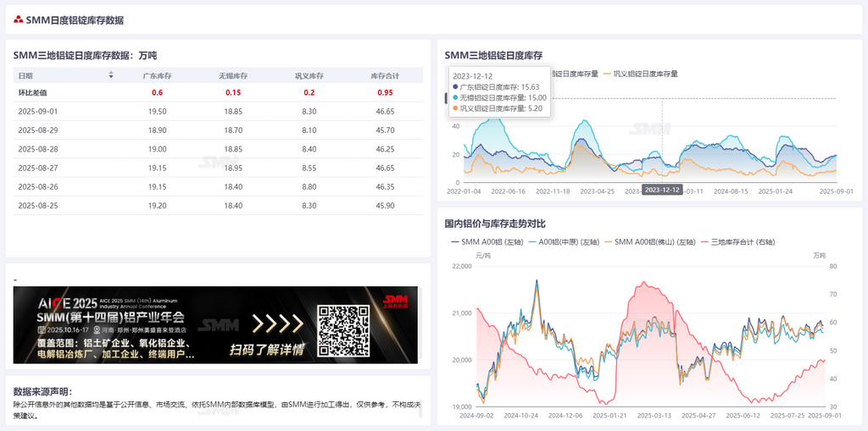Screen dimensions: 868x431
Task: Click the 2024-08-15 axis label on inventory chart
Action: point(731,191)
